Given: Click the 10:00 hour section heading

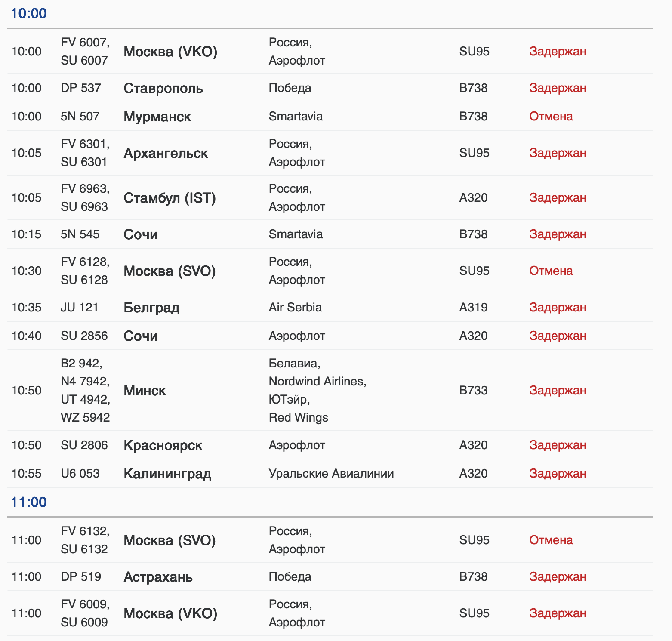Looking at the screenshot, I should 28,13.
